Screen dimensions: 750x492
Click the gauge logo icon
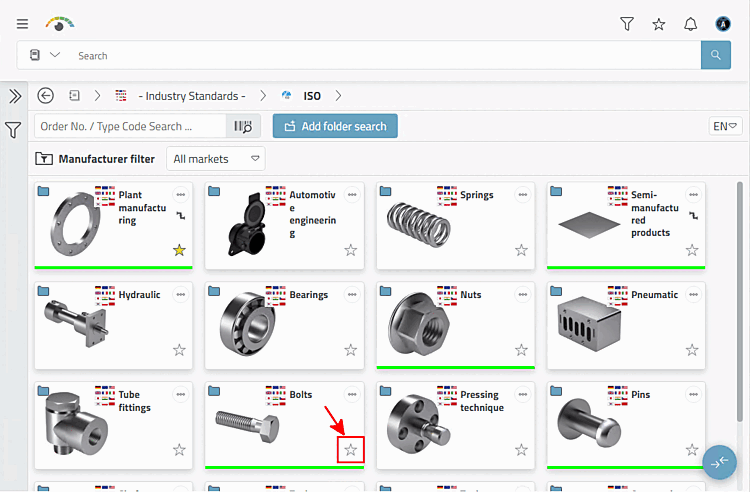pyautogui.click(x=60, y=24)
